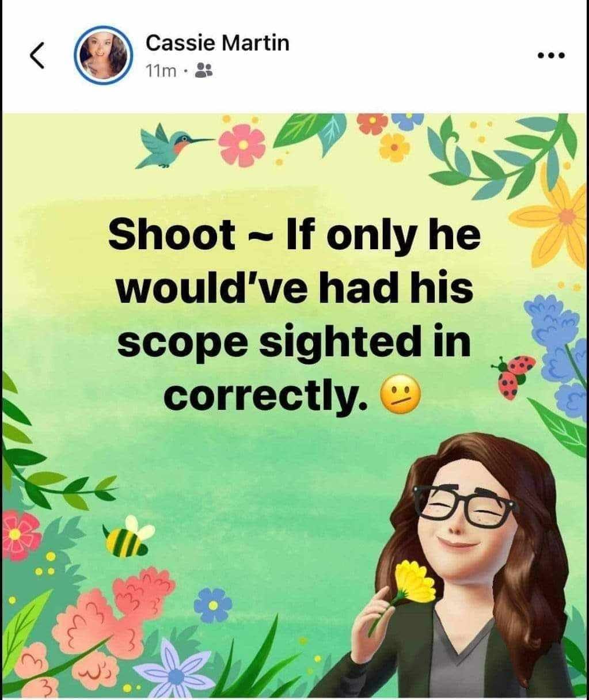Click the small blue flower near the bottom
The height and width of the screenshot is (700, 589).
click(x=213, y=604)
